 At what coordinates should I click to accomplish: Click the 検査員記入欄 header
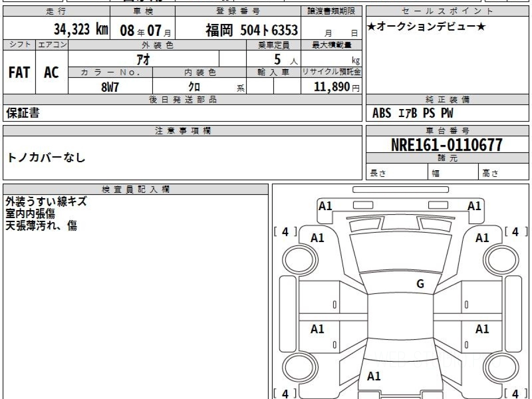pyautogui.click(x=136, y=189)
